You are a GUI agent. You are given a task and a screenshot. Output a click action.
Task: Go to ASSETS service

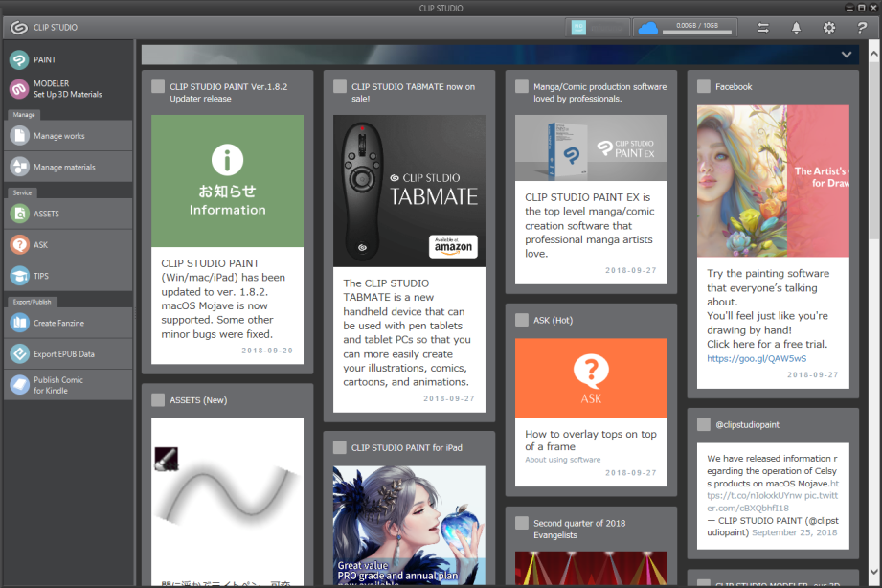coord(68,214)
